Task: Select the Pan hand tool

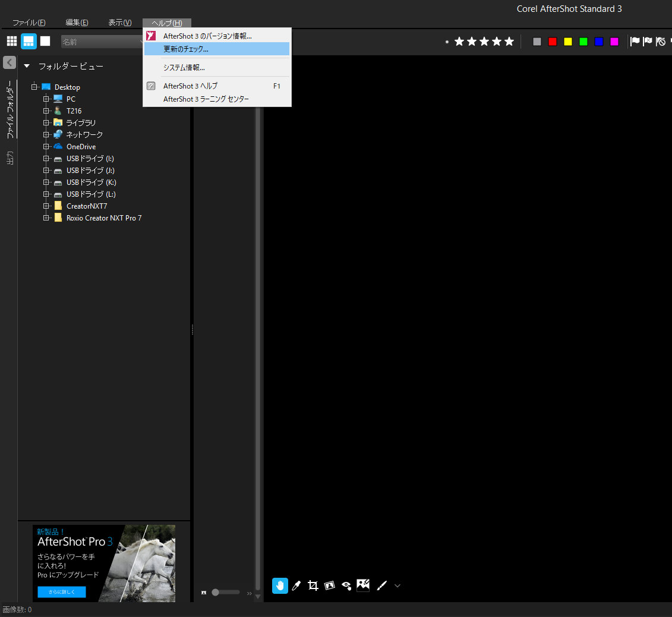Action: (x=280, y=585)
